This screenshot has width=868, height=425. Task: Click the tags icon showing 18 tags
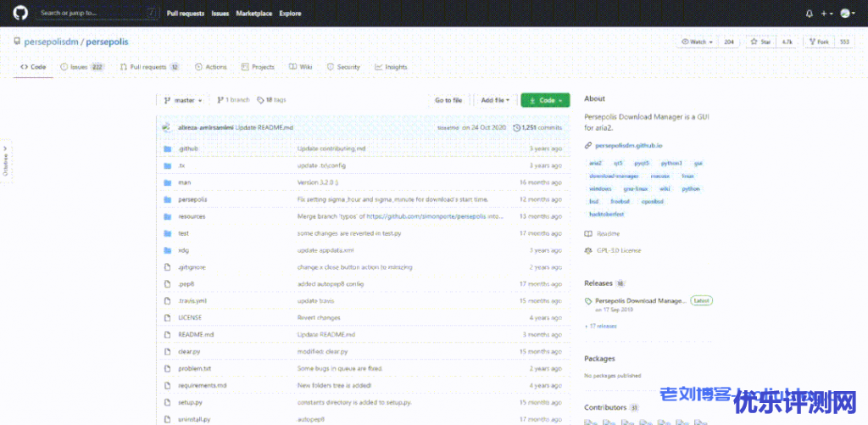click(x=260, y=100)
